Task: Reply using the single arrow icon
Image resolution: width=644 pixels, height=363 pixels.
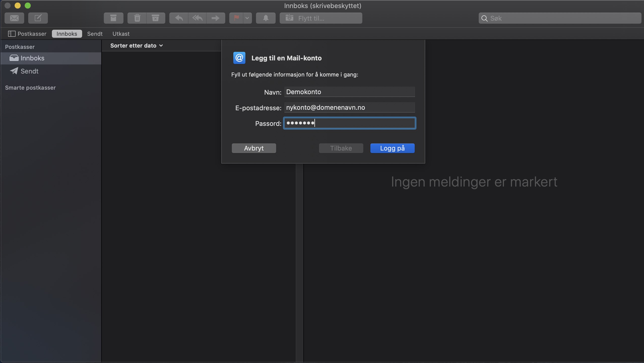Action: click(x=179, y=18)
